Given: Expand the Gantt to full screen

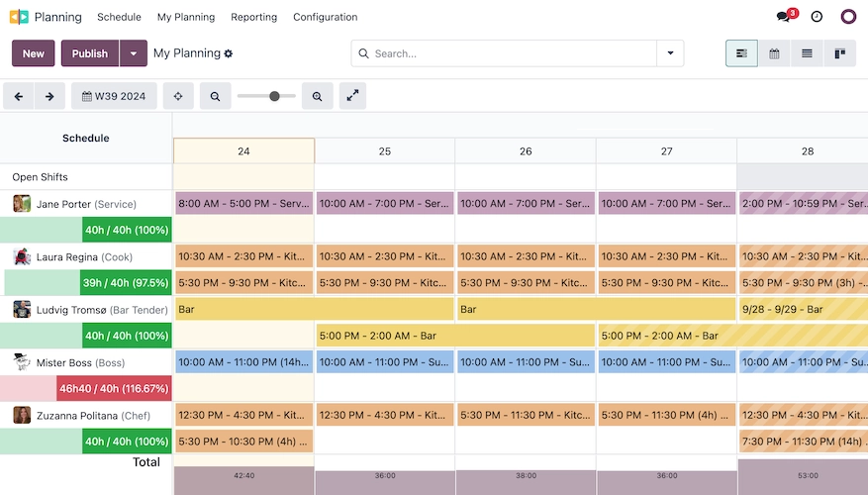Looking at the screenshot, I should click(353, 96).
